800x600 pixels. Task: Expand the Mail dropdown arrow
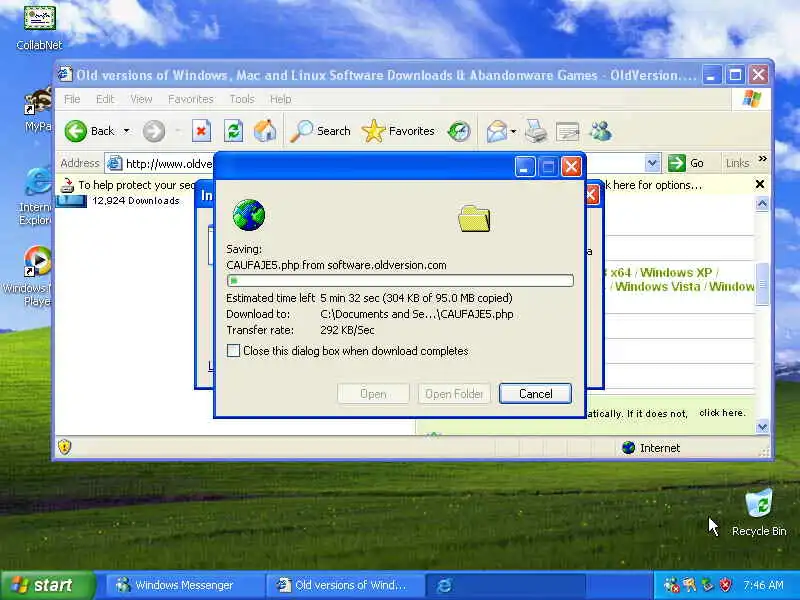[x=513, y=132]
